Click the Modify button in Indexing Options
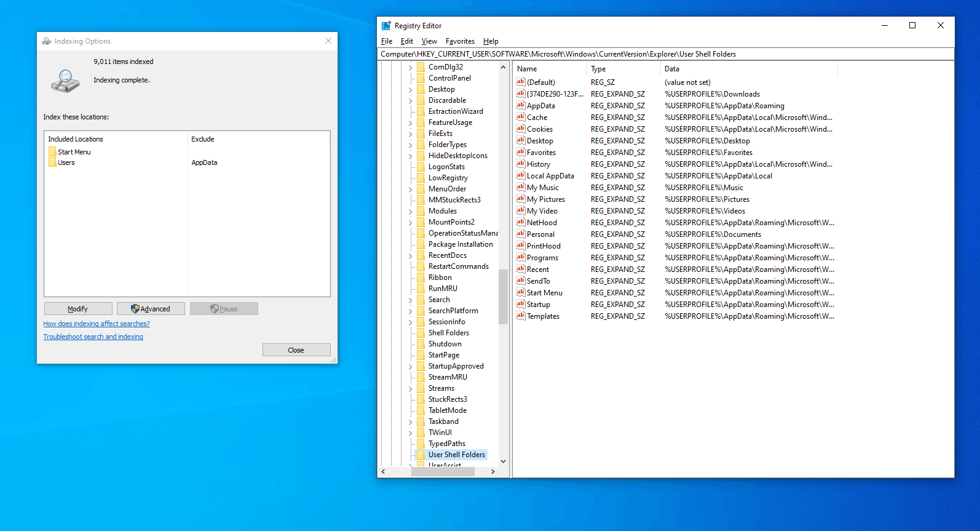The width and height of the screenshot is (980, 531). click(x=78, y=308)
